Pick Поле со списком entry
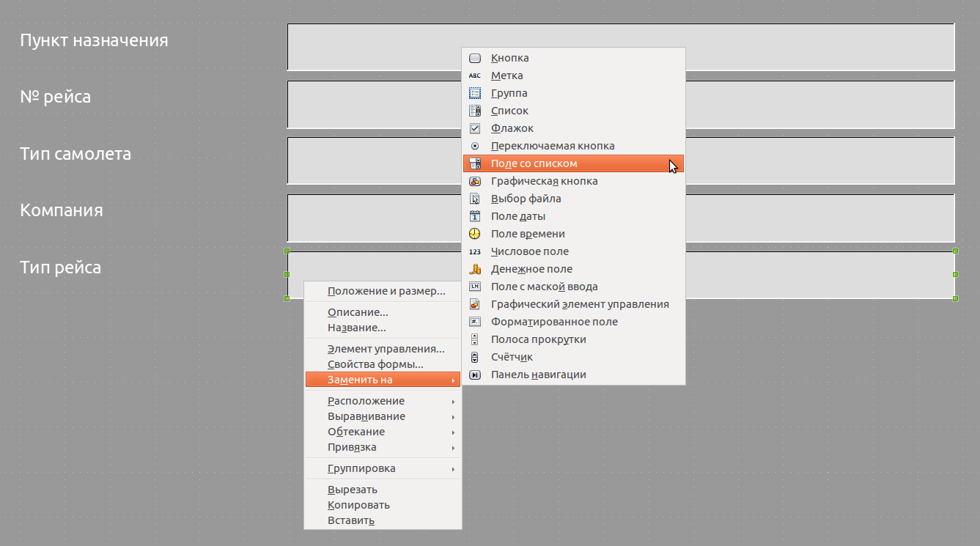980x546 pixels. [573, 163]
